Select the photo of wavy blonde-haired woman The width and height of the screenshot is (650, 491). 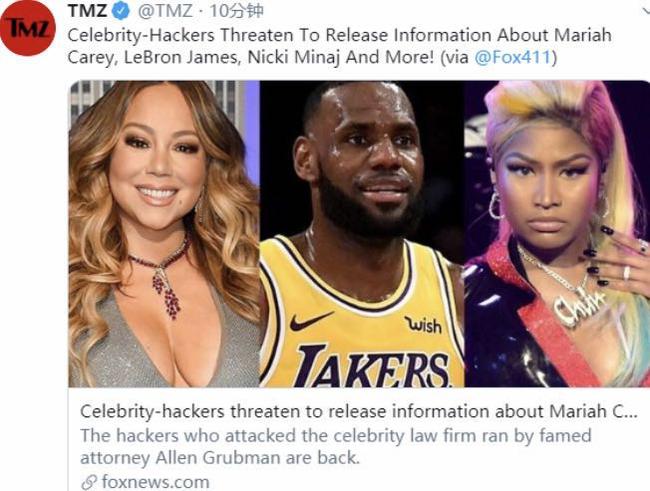coord(164,234)
